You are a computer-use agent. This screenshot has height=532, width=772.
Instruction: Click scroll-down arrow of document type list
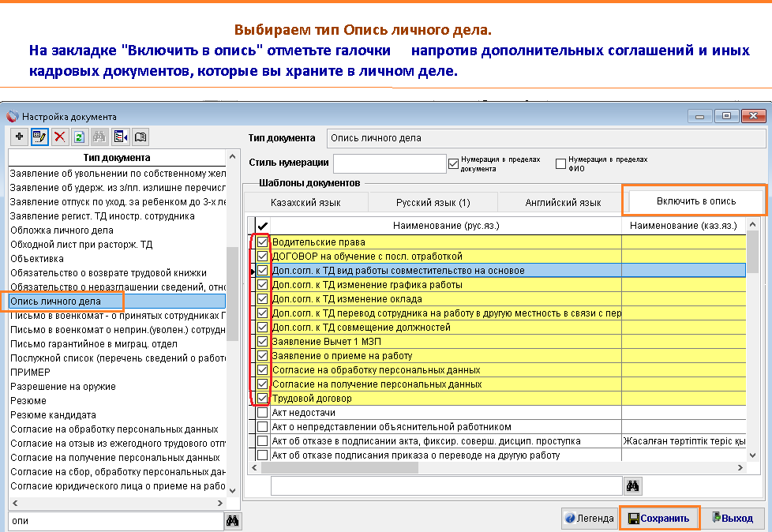232,491
